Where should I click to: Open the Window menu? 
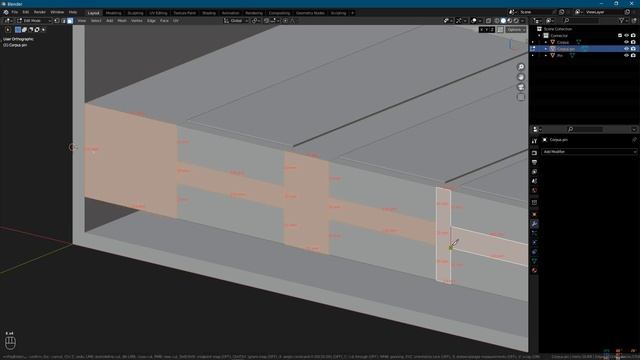pos(57,12)
